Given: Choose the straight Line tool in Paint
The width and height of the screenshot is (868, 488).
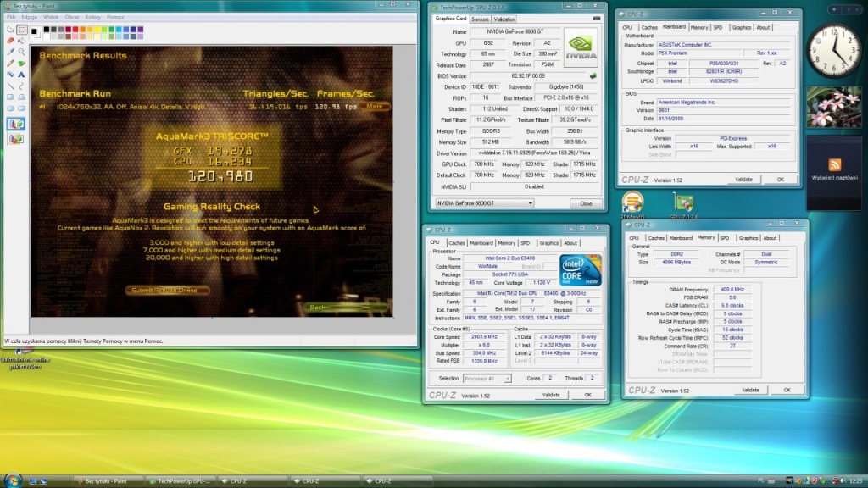Looking at the screenshot, I should [x=10, y=86].
